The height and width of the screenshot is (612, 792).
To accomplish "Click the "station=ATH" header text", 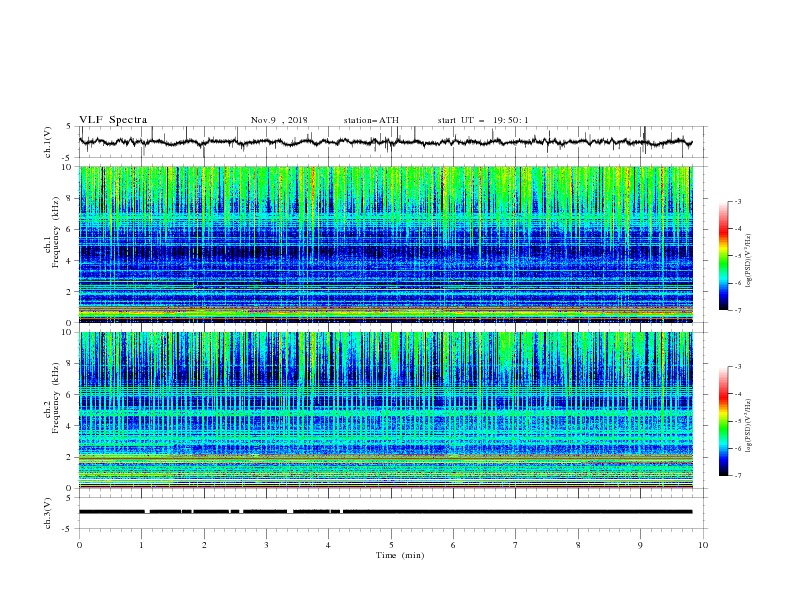I will click(371, 120).
